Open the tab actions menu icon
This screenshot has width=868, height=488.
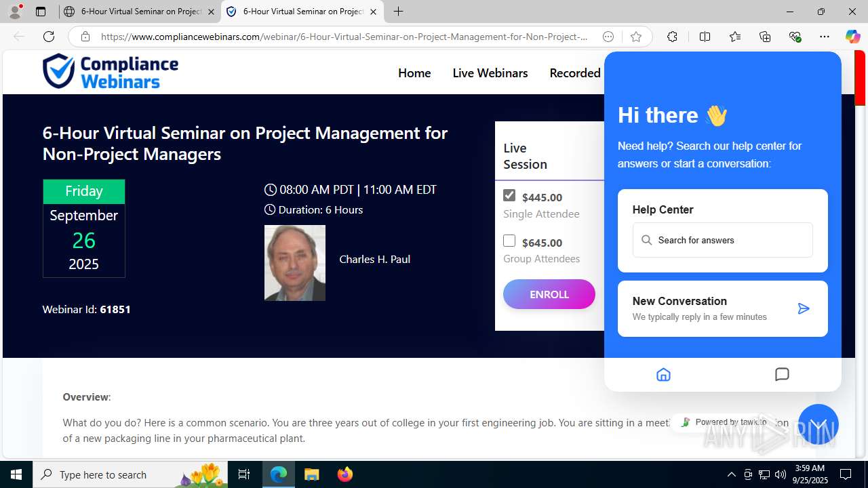pyautogui.click(x=41, y=12)
